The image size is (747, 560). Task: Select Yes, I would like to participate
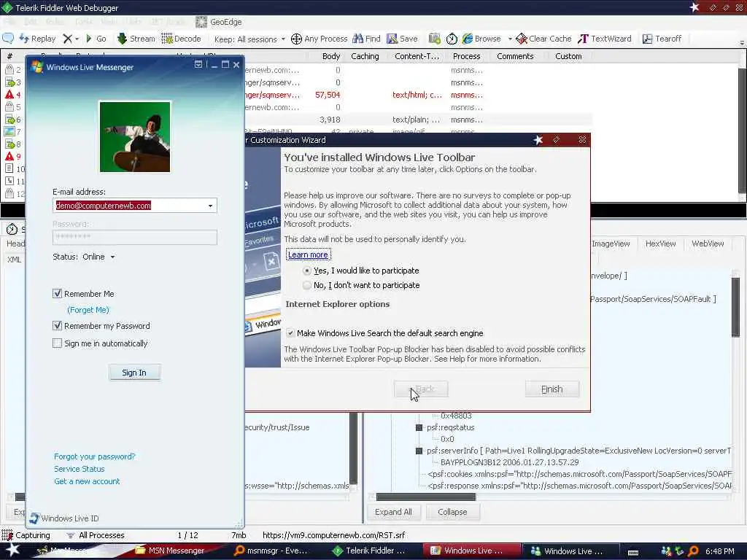307,271
